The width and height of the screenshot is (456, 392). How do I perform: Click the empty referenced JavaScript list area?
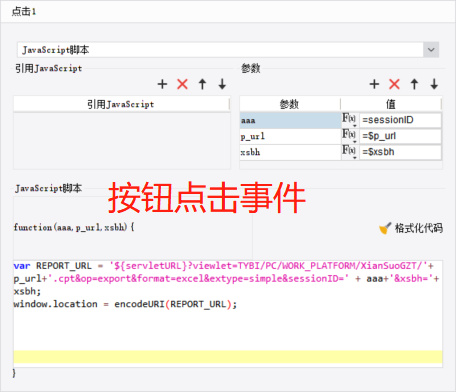pos(122,141)
